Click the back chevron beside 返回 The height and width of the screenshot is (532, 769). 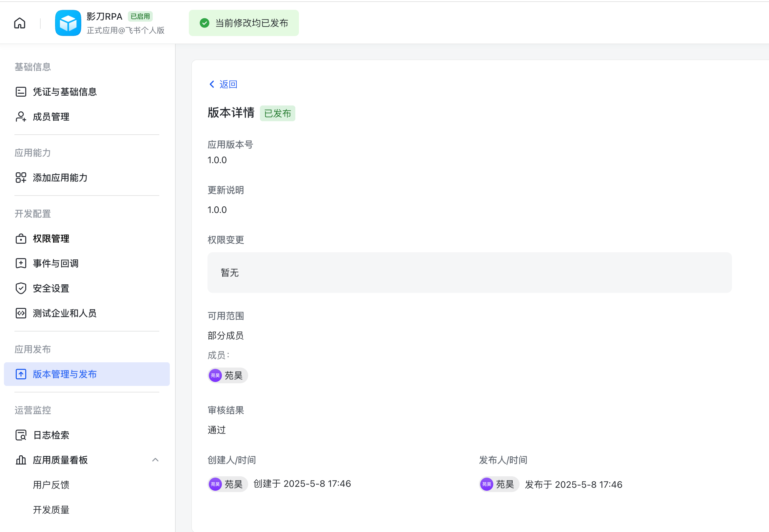(x=212, y=84)
